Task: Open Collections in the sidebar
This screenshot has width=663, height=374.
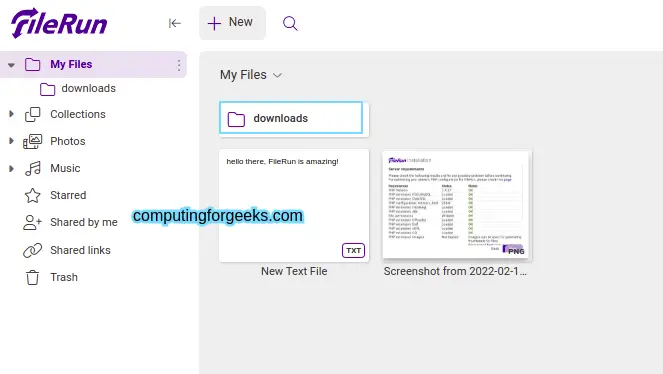Action: (78, 114)
